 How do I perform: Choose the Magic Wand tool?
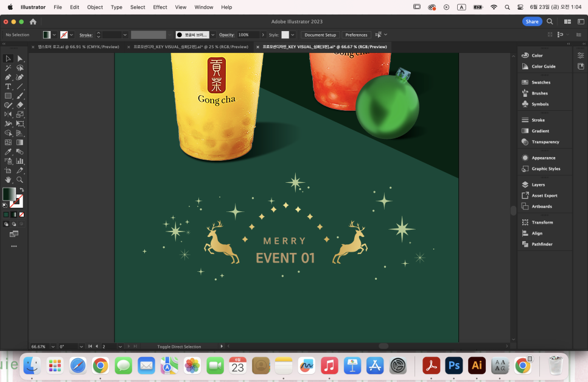[x=8, y=68]
